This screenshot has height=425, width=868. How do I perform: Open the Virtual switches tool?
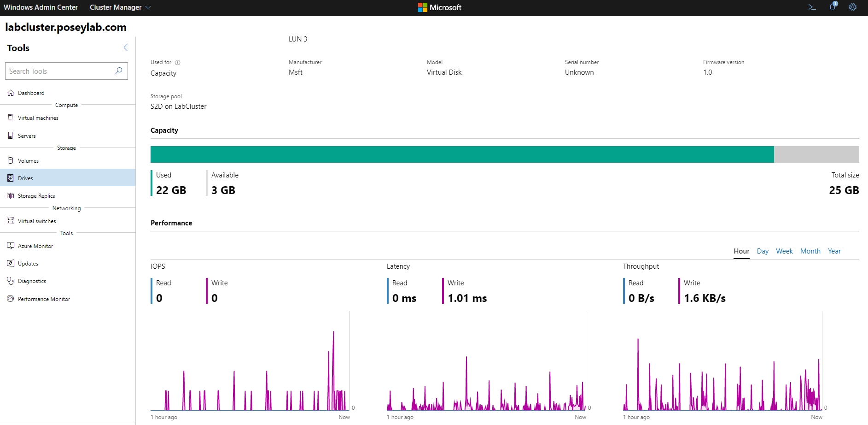(x=37, y=221)
